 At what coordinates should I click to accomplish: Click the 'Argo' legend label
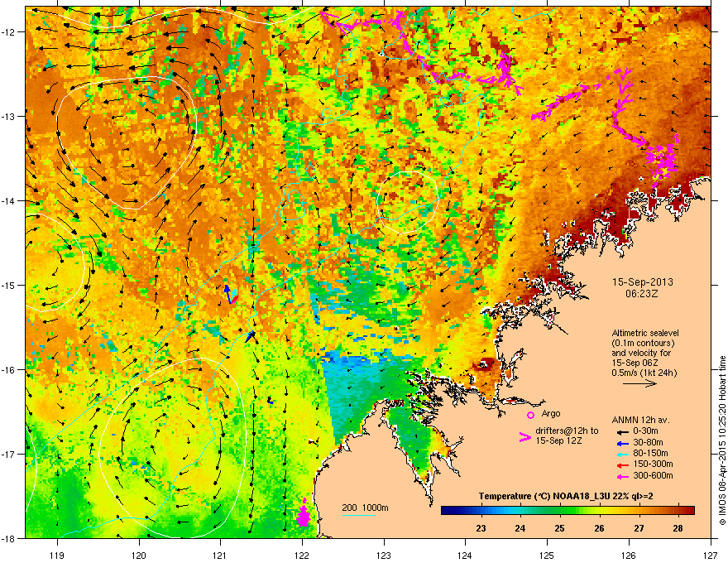click(551, 413)
